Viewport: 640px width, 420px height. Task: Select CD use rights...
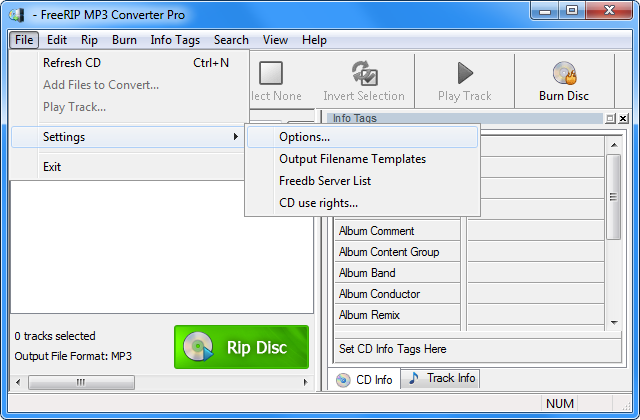click(x=362, y=203)
